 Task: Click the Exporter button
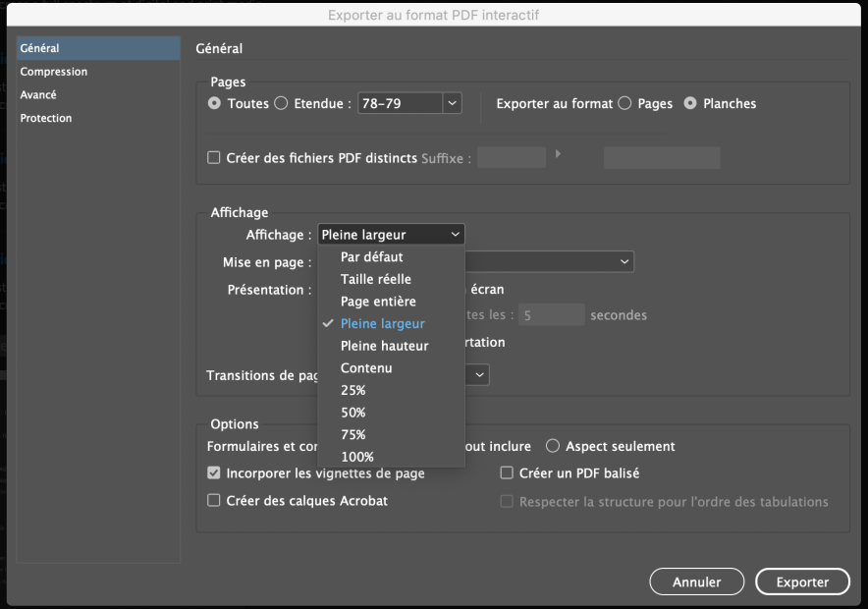(802, 582)
